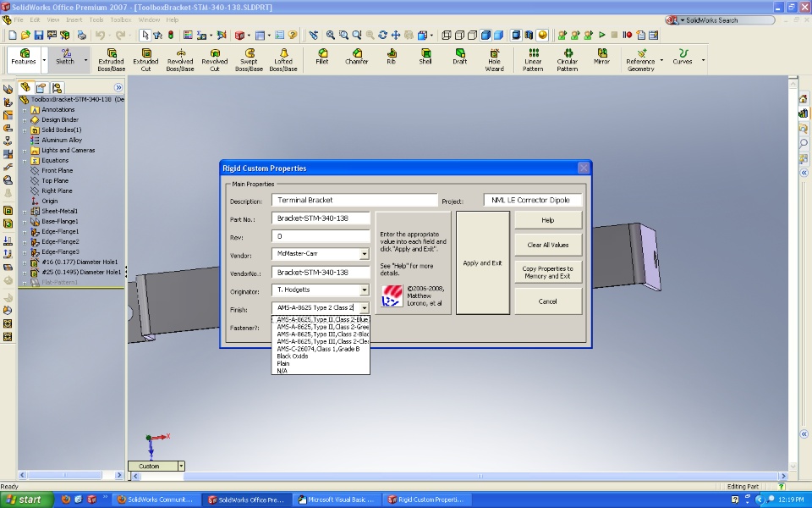Image resolution: width=812 pixels, height=508 pixels.
Task: Switch to Microsoft Visual Basic taskbar item
Action: point(337,500)
